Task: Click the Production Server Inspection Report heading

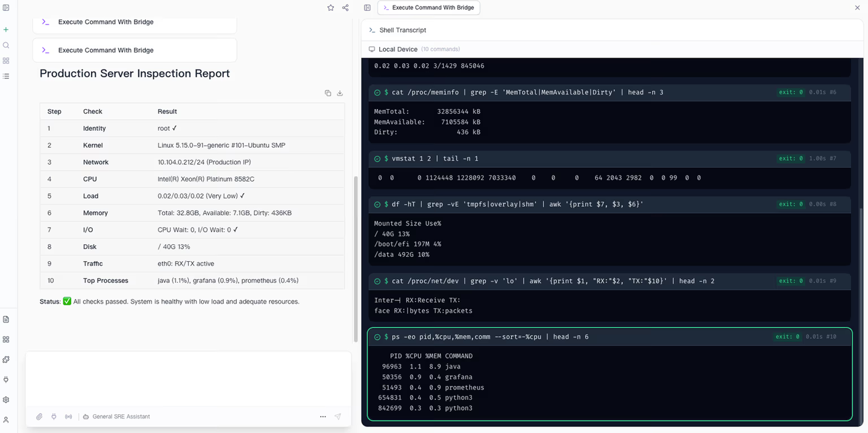Action: 135,74
